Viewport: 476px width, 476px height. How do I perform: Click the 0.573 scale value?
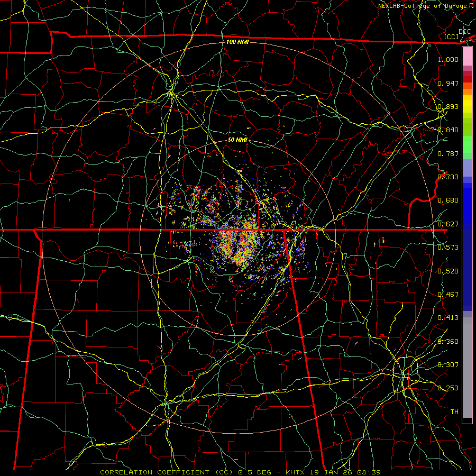click(x=448, y=248)
